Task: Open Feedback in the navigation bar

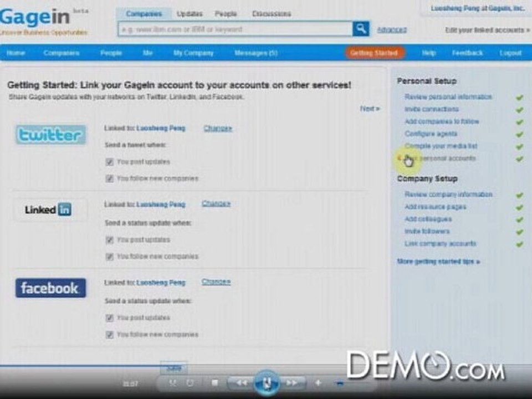Action: pyautogui.click(x=468, y=53)
